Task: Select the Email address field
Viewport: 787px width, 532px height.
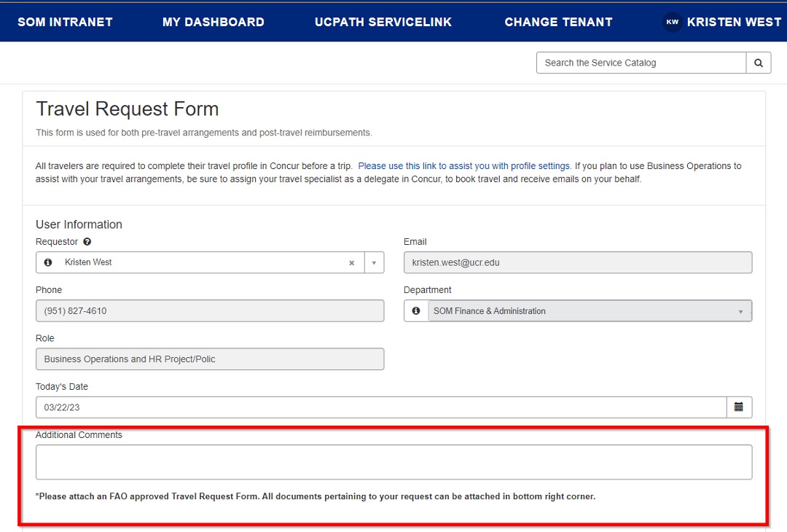Action: [x=578, y=263]
